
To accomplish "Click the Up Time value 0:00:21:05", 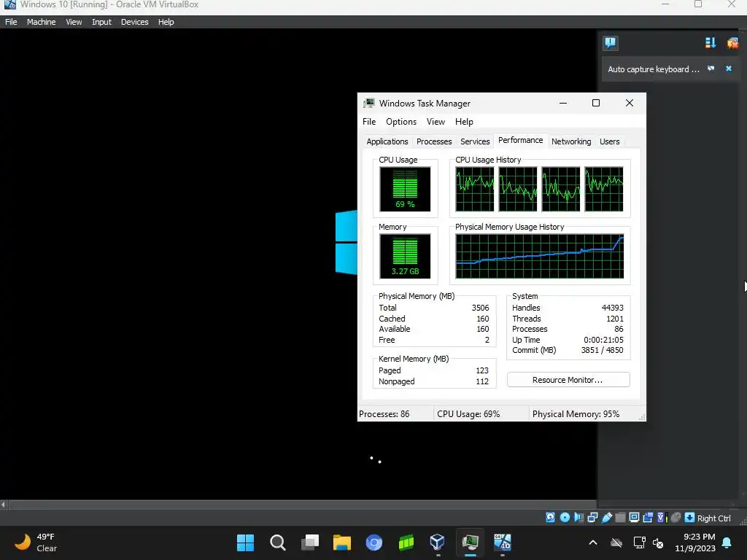I will (x=603, y=340).
